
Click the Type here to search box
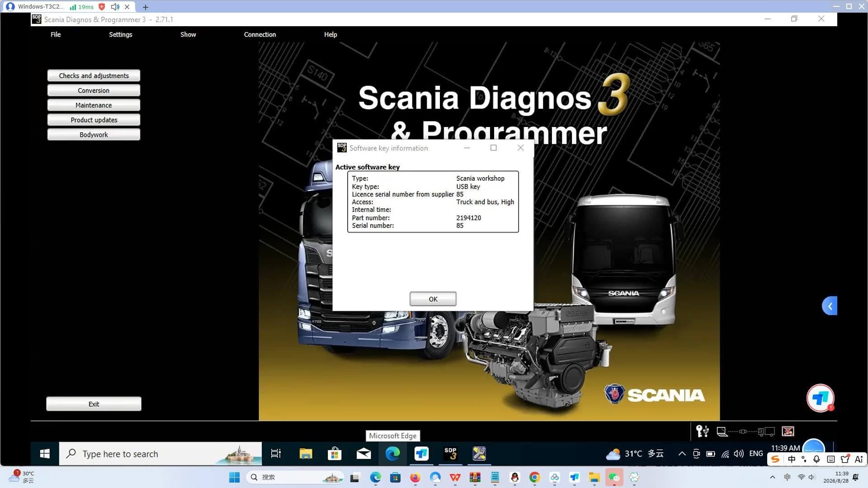click(160, 454)
